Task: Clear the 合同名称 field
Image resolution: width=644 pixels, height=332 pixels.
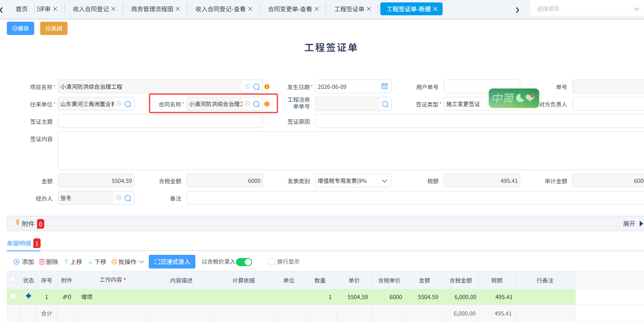Action: [248, 104]
